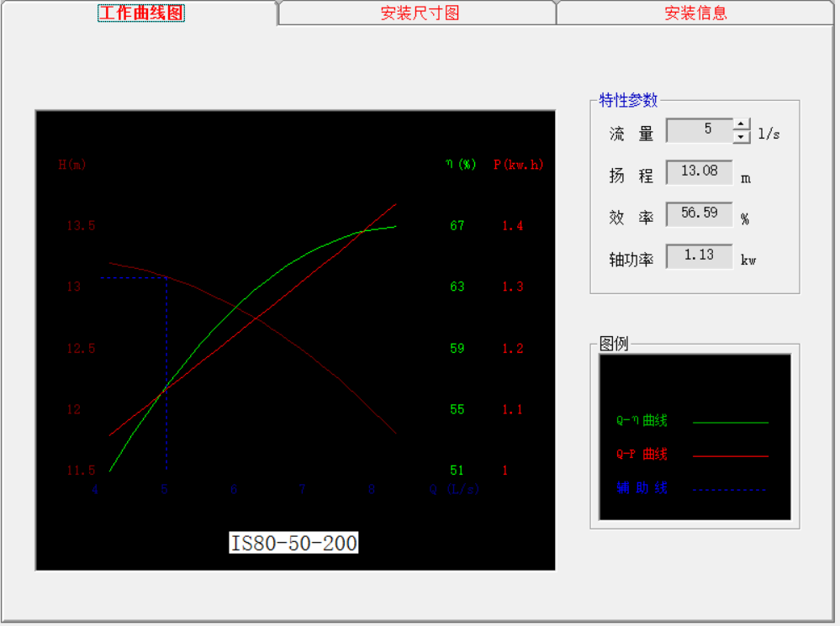
Task: Click the kw unit label
Action: 748,260
